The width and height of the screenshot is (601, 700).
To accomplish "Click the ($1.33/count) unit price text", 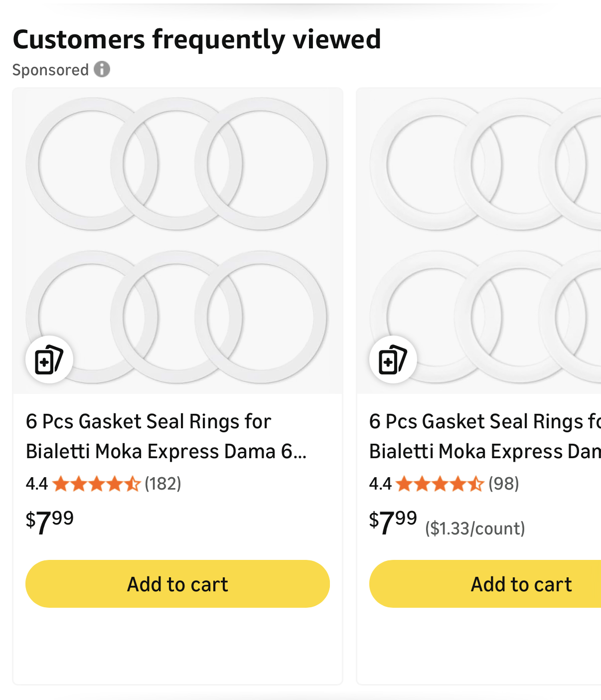I will tap(475, 528).
